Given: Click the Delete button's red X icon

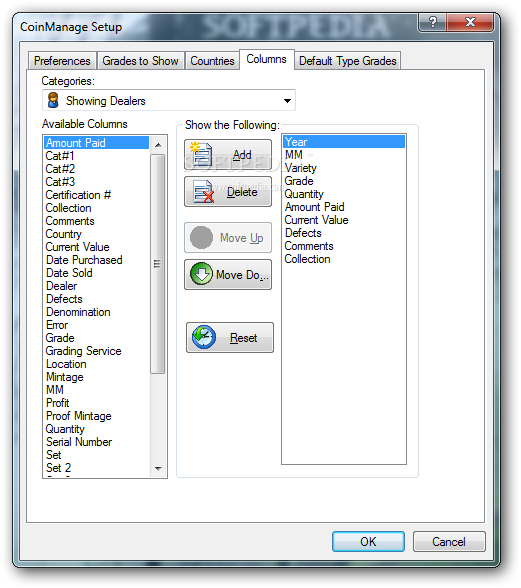Looking at the screenshot, I should (209, 196).
